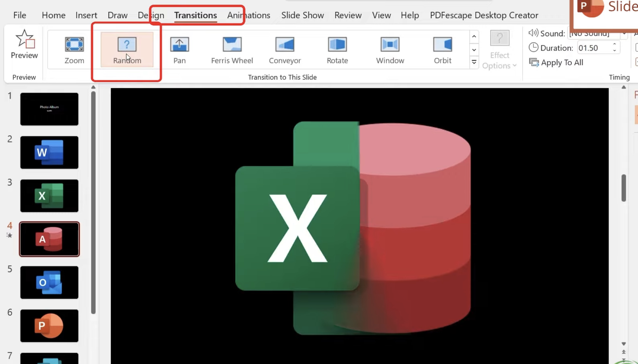Image resolution: width=638 pixels, height=364 pixels.
Task: Open the Design tab
Action: [x=151, y=15]
